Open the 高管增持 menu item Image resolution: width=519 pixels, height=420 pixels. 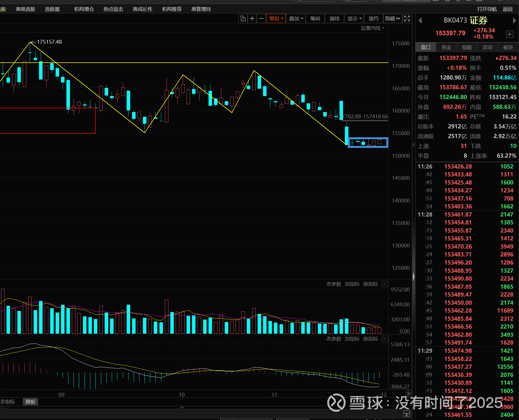[x=201, y=9]
